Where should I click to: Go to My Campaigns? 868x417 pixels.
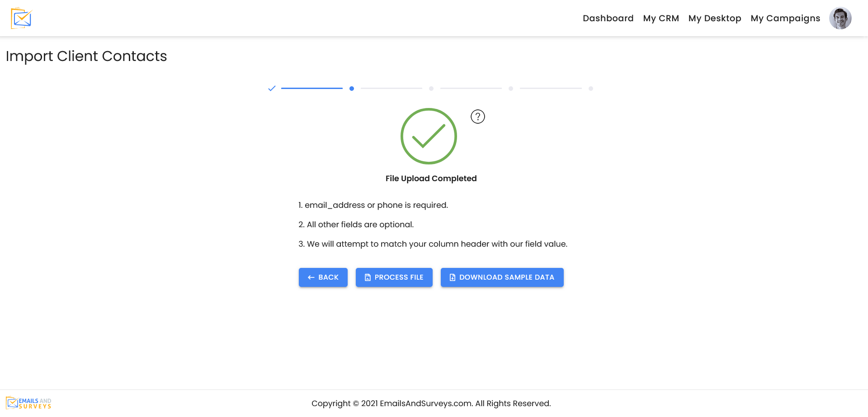[785, 18]
